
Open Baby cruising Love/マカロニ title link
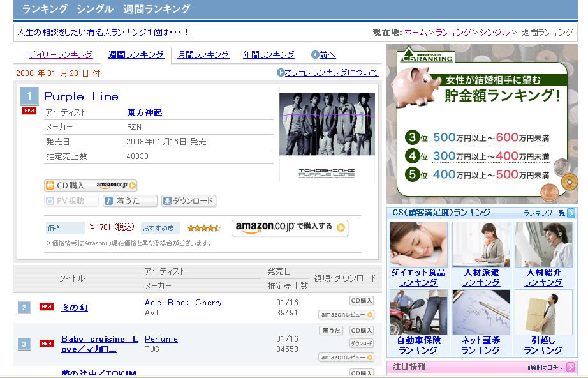pyautogui.click(x=99, y=344)
